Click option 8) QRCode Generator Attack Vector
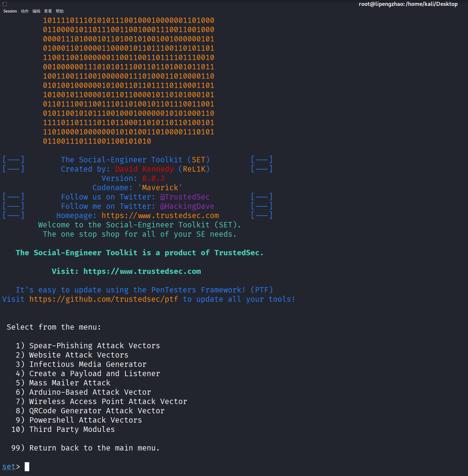This screenshot has height=476, width=468. [90, 411]
